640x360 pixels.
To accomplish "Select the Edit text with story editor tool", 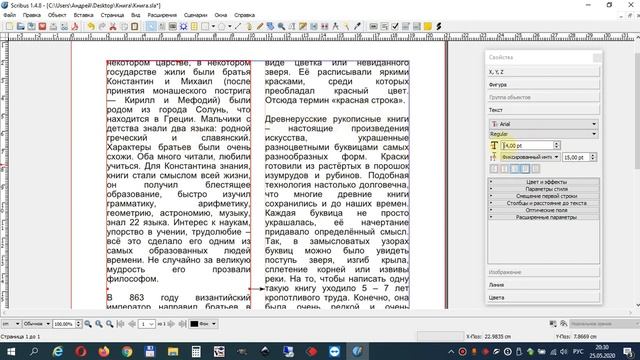I will point(303,27).
